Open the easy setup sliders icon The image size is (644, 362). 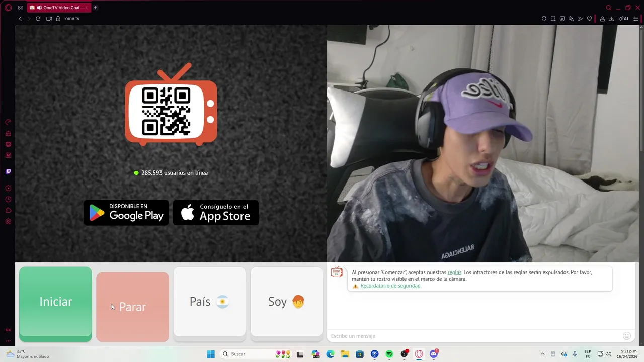pos(636,19)
